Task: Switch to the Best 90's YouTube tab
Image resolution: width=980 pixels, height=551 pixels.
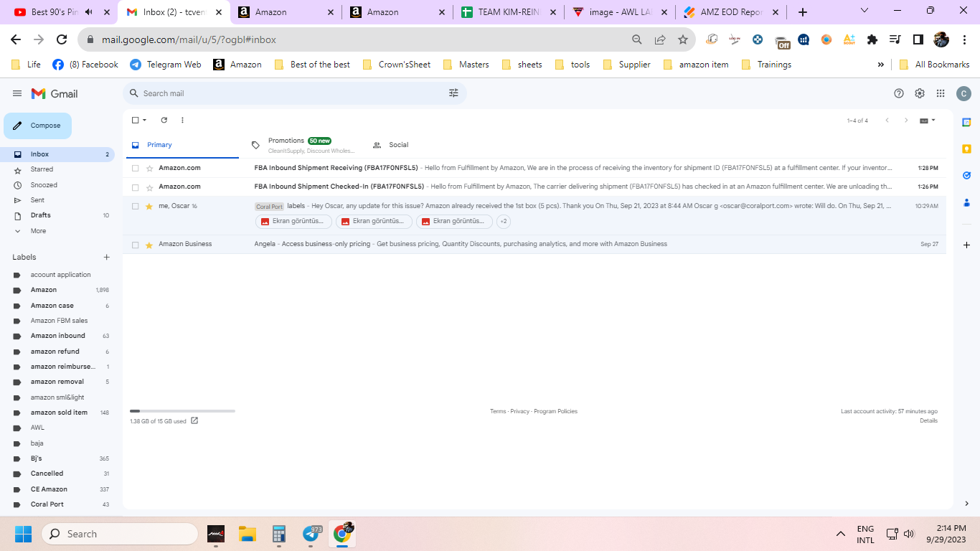Action: coord(63,12)
